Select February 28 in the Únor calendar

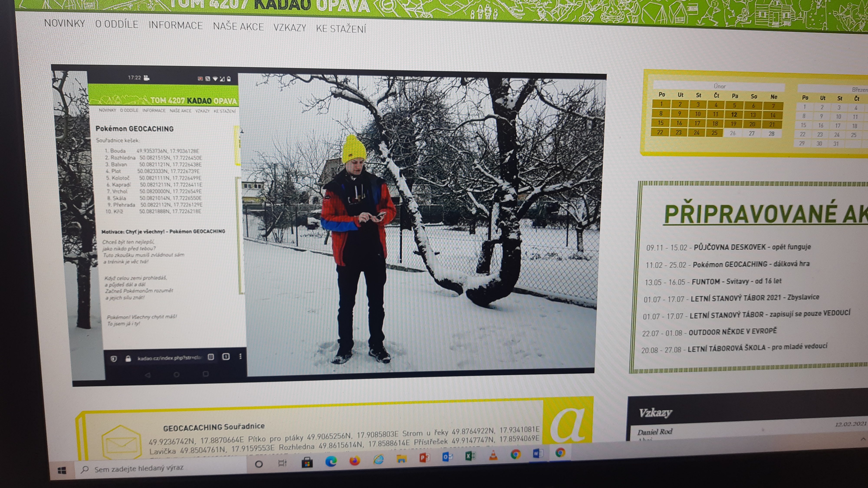pos(772,134)
